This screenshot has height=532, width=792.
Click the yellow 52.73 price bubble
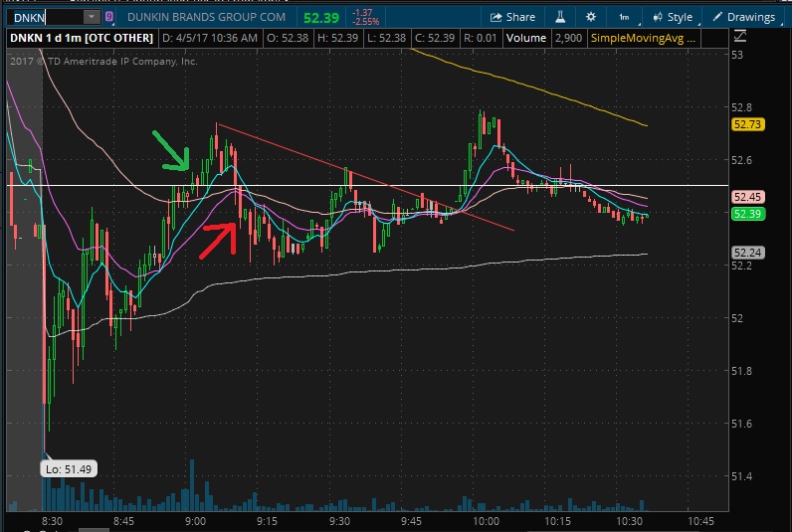click(x=747, y=124)
